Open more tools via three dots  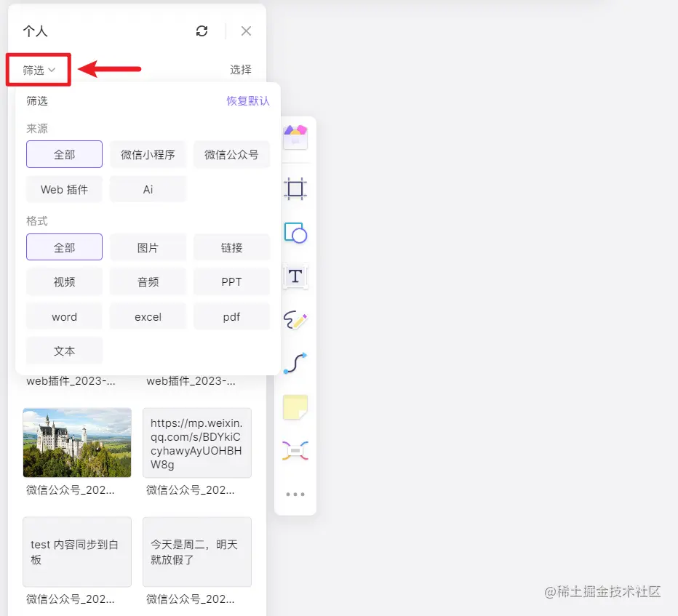click(x=295, y=494)
